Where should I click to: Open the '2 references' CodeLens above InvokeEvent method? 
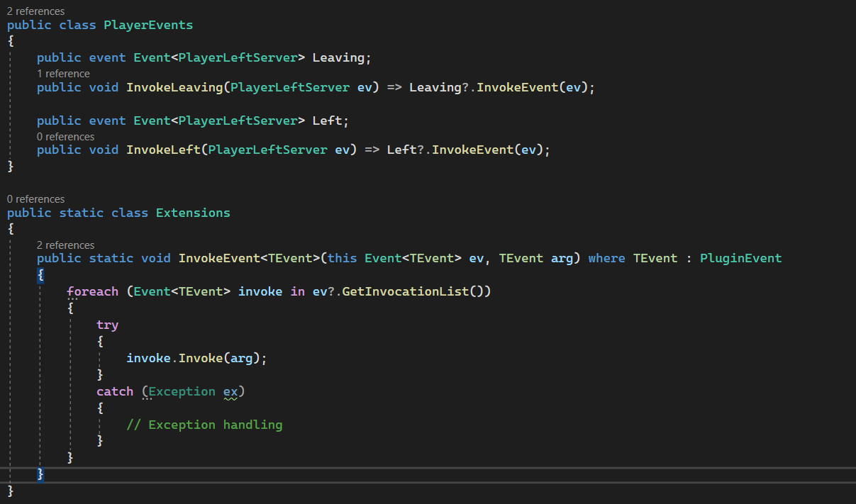tap(65, 245)
